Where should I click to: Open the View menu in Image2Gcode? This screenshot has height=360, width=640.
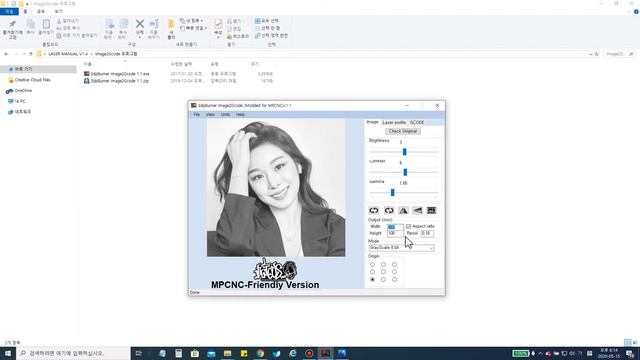tap(210, 115)
